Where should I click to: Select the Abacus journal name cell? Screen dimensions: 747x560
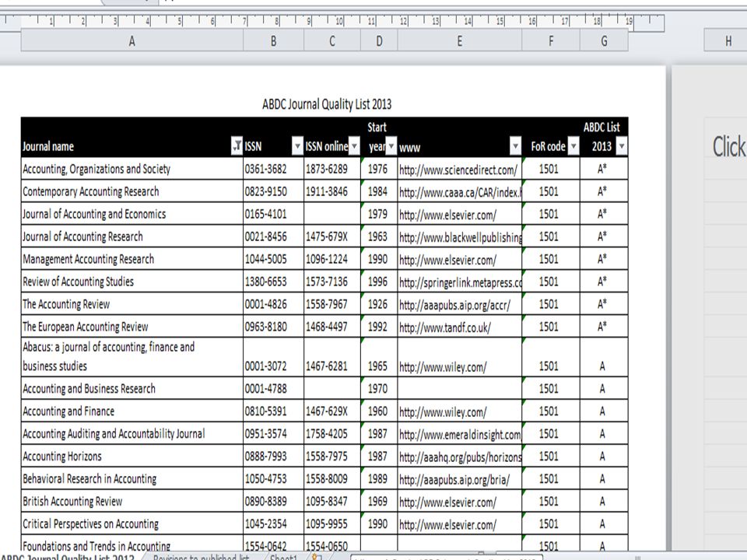coord(132,357)
